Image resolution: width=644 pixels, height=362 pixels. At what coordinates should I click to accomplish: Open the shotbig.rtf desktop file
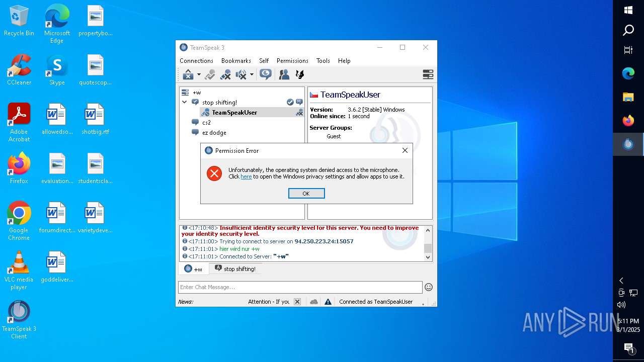[95, 120]
